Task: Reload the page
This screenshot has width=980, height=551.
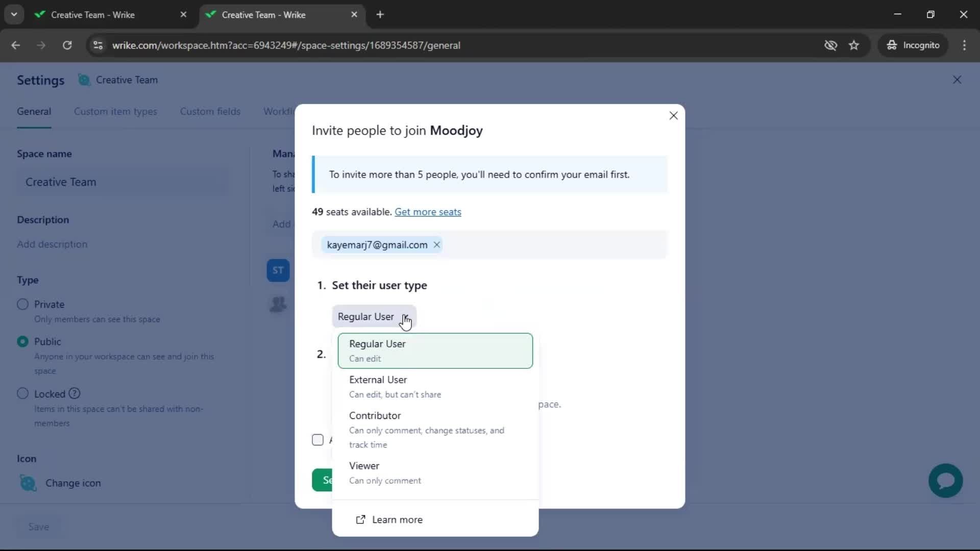Action: pos(67,45)
